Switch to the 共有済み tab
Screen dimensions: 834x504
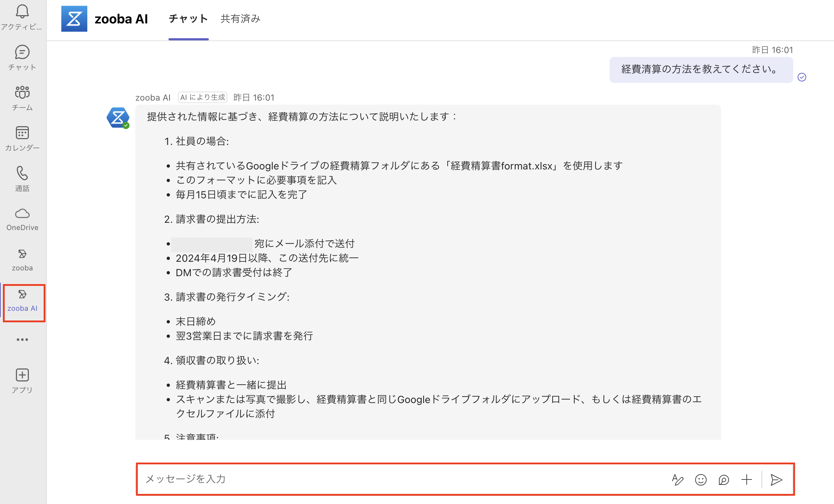(241, 19)
